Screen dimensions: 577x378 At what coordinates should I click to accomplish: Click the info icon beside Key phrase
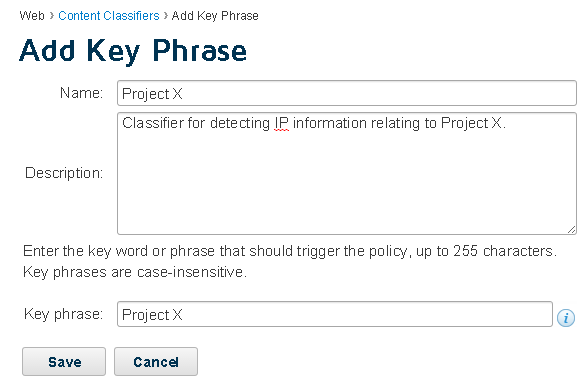(x=566, y=317)
